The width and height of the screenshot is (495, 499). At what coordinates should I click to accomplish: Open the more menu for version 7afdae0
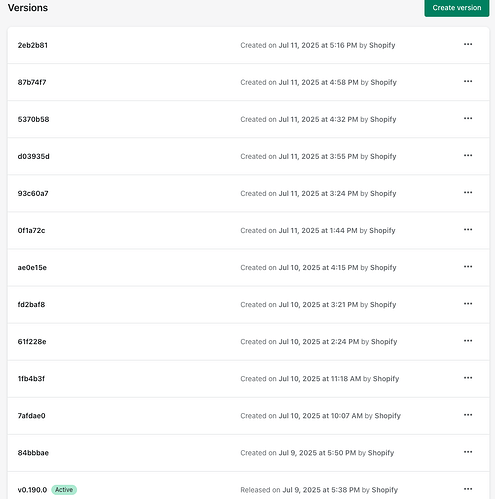tap(468, 415)
